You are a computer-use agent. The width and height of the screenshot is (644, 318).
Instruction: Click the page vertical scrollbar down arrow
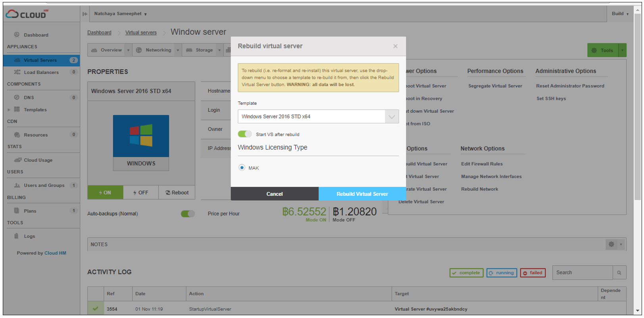pyautogui.click(x=637, y=311)
